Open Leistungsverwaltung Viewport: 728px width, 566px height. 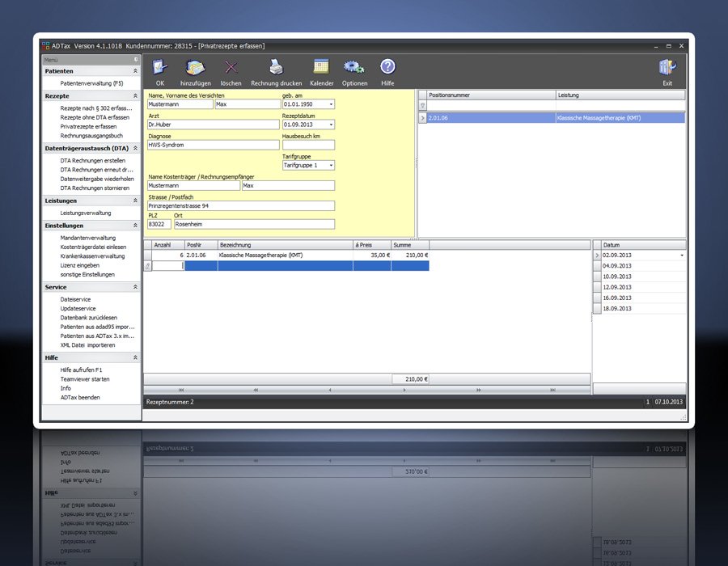[86, 213]
